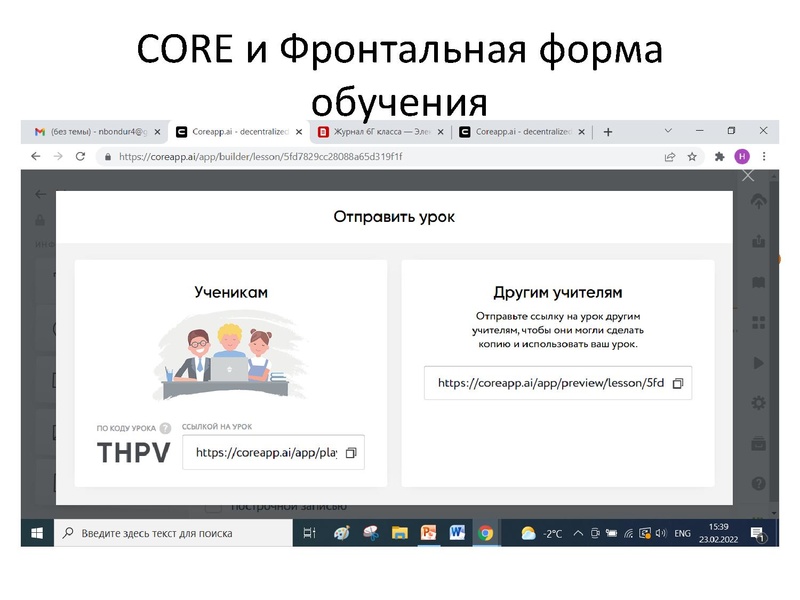Click the help circle next to ПО КОДУ УРОКА
Screen dimensions: 800x600
[x=164, y=429]
